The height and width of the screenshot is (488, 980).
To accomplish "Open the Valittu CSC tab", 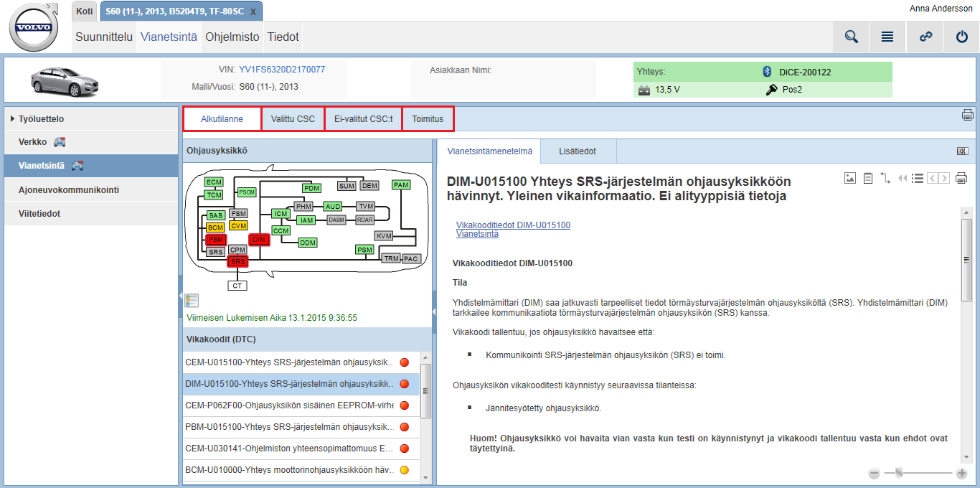I will (x=293, y=119).
